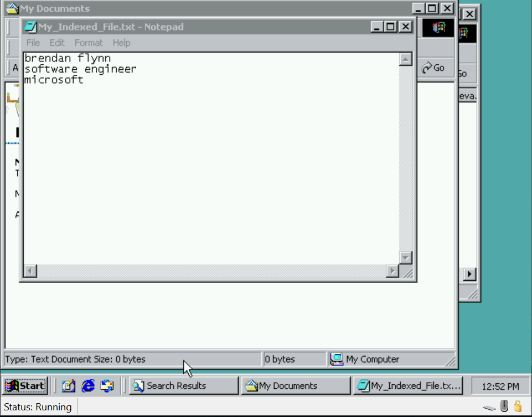Viewport: 532px width, 417px height.
Task: Click the Notepad horizontal scrollbar right arrow
Action: click(x=392, y=271)
